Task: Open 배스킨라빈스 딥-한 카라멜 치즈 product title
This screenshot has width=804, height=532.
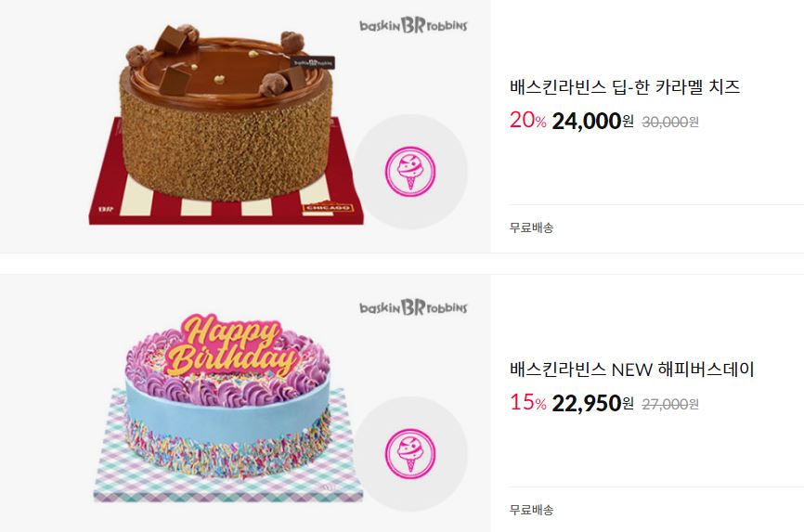Action: click(x=625, y=86)
